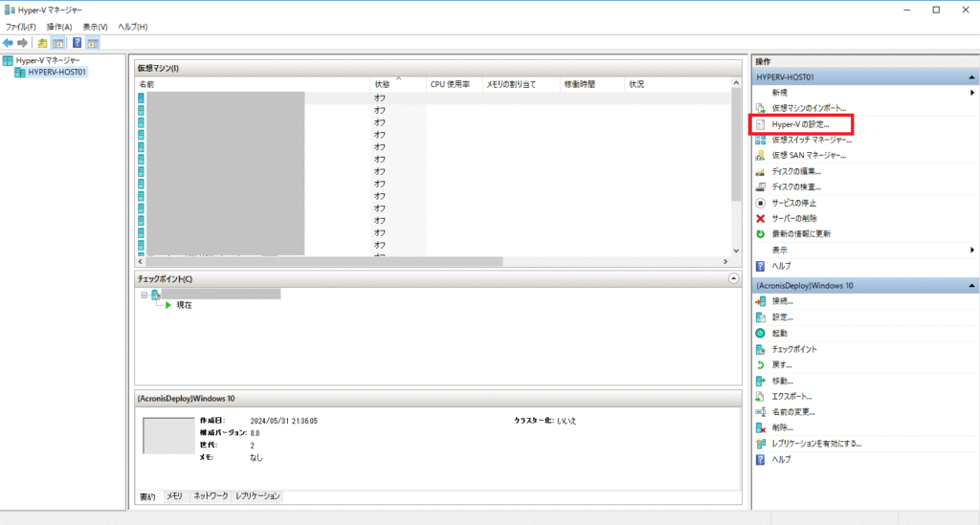Create a チェックポイント for the VM
This screenshot has width=980, height=525.
coord(794,349)
